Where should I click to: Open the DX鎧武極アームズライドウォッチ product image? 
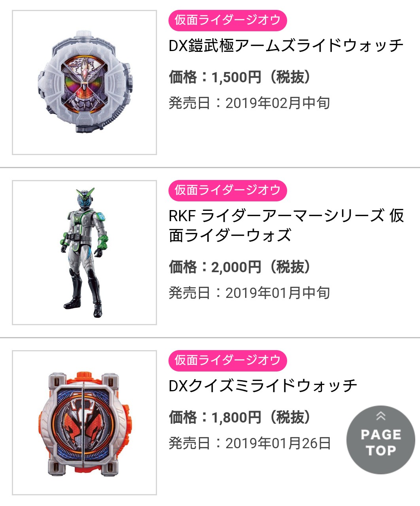click(x=84, y=82)
